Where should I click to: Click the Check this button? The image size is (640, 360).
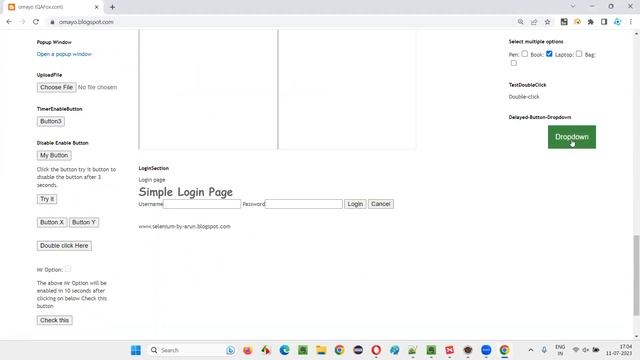click(x=54, y=320)
